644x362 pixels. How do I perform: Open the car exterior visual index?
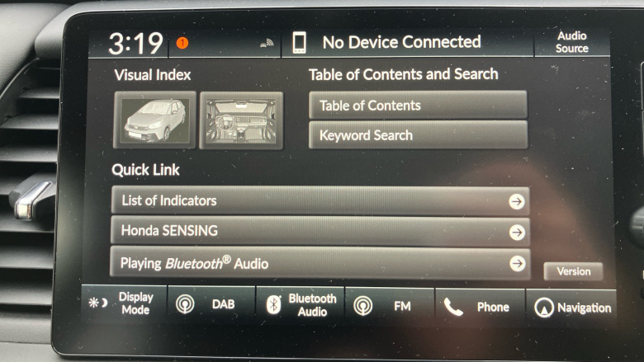155,120
